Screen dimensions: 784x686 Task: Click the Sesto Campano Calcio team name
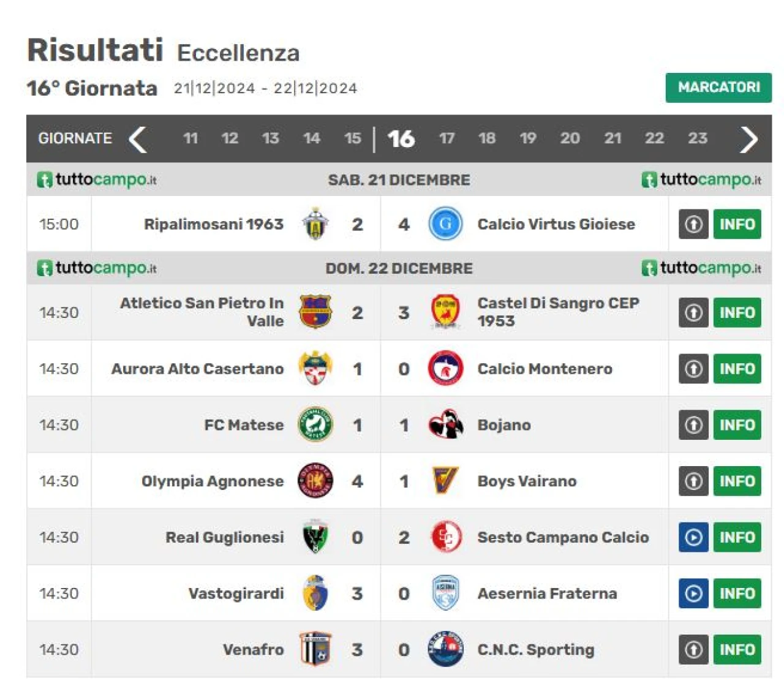pos(563,537)
